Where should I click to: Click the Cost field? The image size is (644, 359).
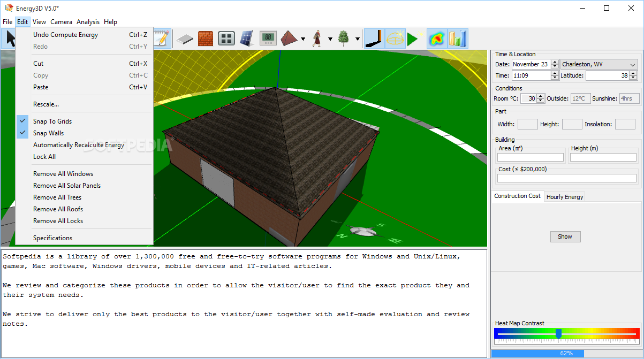[567, 178]
